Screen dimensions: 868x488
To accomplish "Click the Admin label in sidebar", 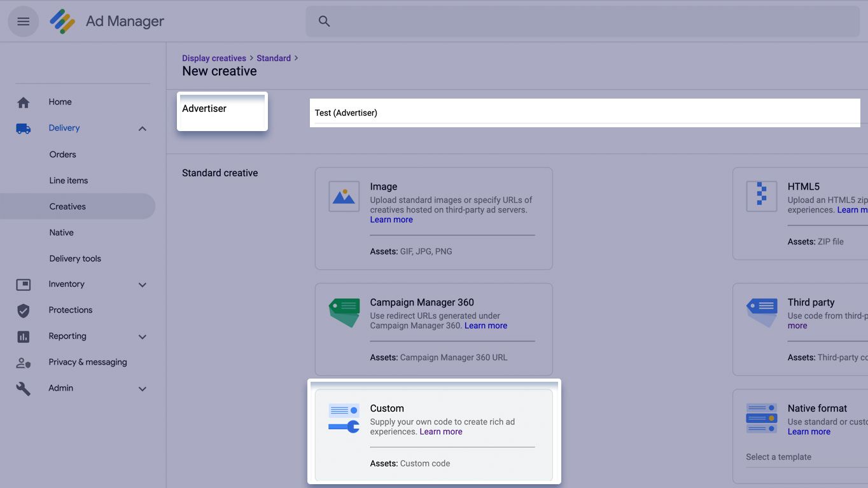I will click(x=61, y=388).
